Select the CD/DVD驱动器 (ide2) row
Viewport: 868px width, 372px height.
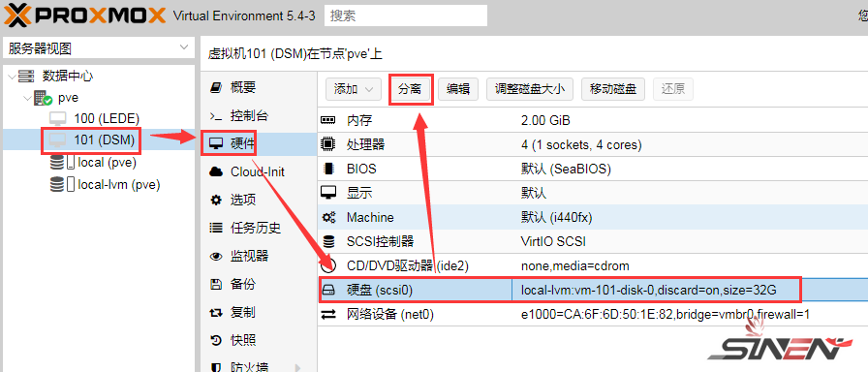(592, 265)
